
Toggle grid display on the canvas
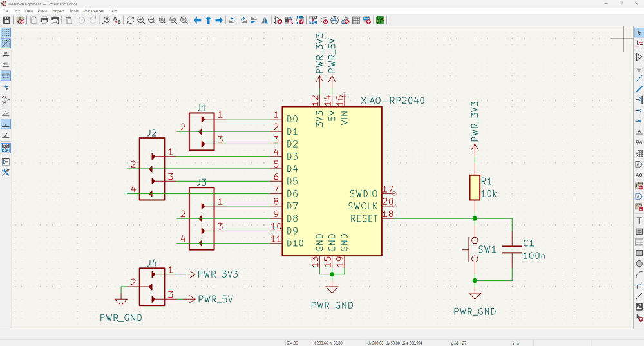click(6, 32)
